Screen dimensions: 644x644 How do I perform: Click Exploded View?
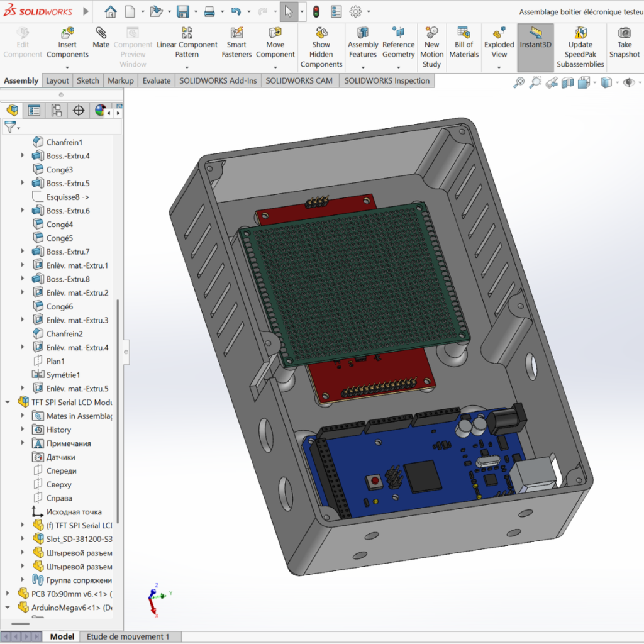tap(499, 43)
